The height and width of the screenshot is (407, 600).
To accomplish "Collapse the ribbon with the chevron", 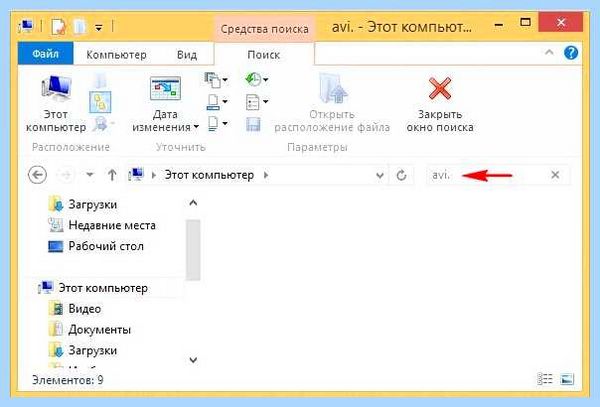I will [x=549, y=52].
